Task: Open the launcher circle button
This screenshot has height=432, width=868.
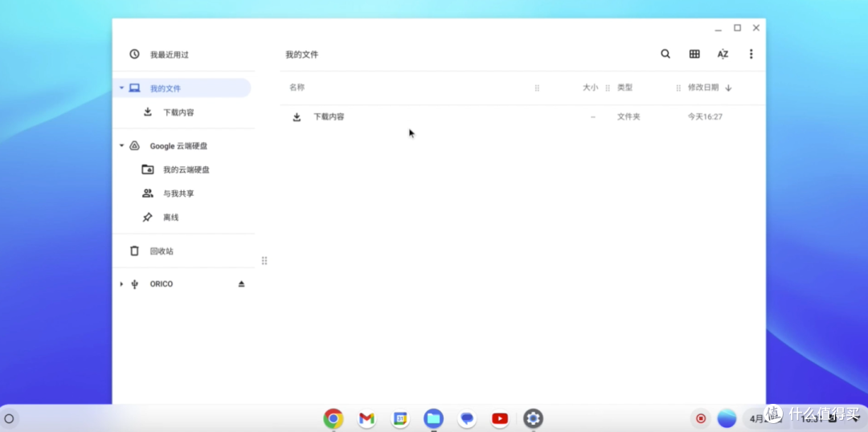Action: (x=9, y=418)
